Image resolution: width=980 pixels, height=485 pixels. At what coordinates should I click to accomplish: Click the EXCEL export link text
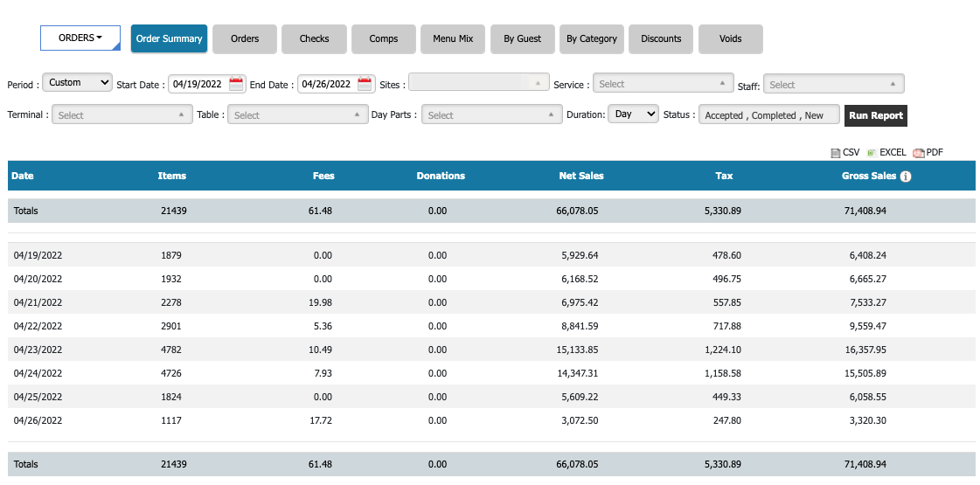[893, 153]
